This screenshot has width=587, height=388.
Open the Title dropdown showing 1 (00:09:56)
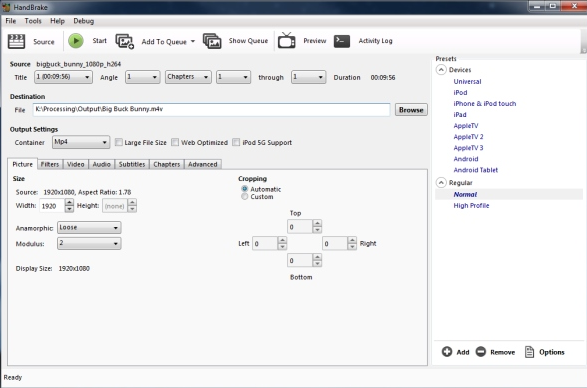63,77
